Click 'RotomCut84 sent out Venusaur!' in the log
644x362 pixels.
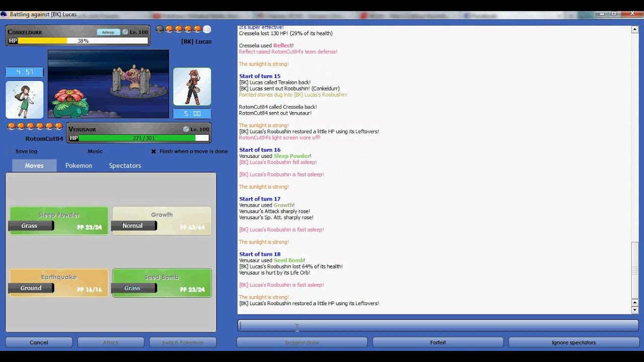pos(275,113)
